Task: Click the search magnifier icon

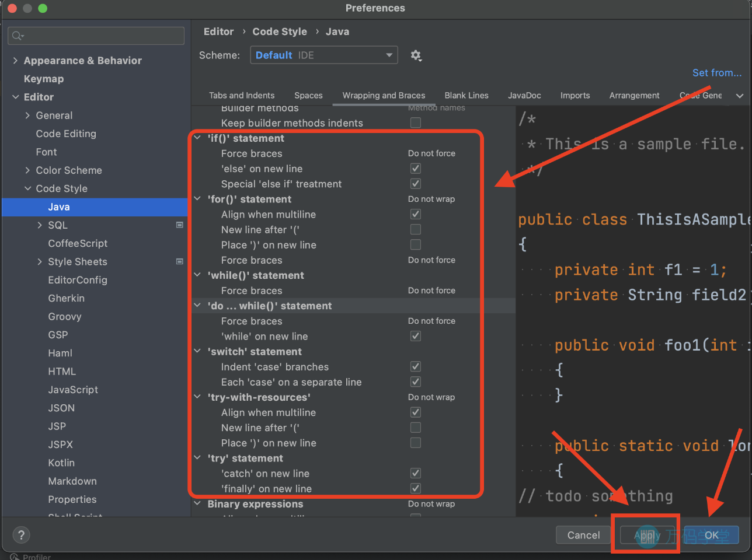Action: click(18, 36)
